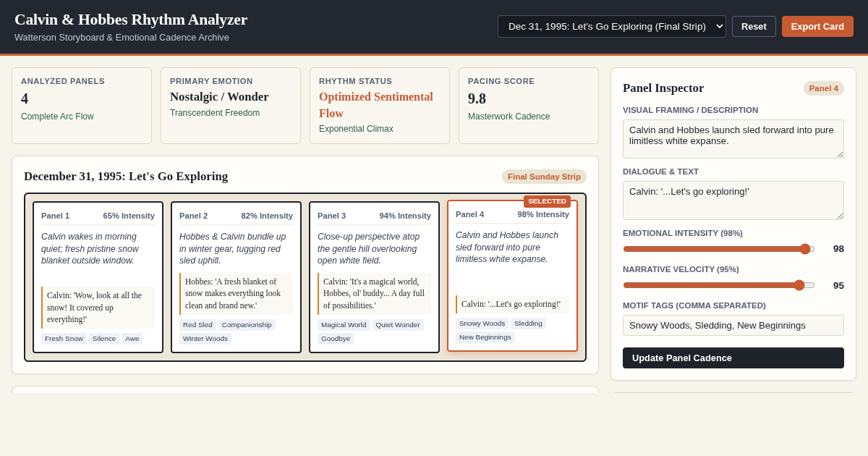Screen dimensions: 868x456
Task: Click the Reset button
Action: click(754, 27)
